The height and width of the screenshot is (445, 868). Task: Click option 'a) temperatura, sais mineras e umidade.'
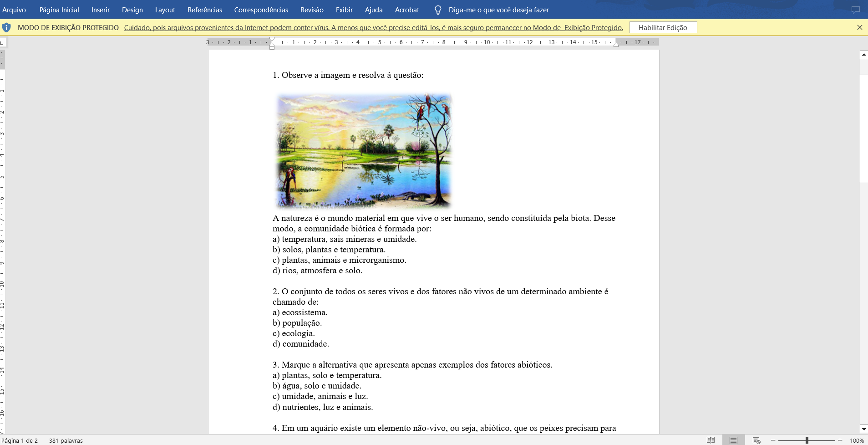click(x=345, y=239)
